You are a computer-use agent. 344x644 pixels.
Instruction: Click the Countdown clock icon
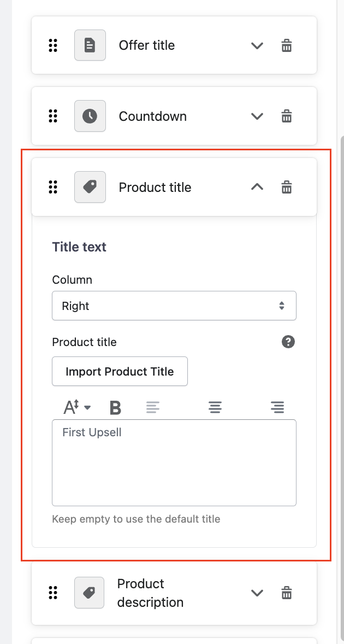90,116
